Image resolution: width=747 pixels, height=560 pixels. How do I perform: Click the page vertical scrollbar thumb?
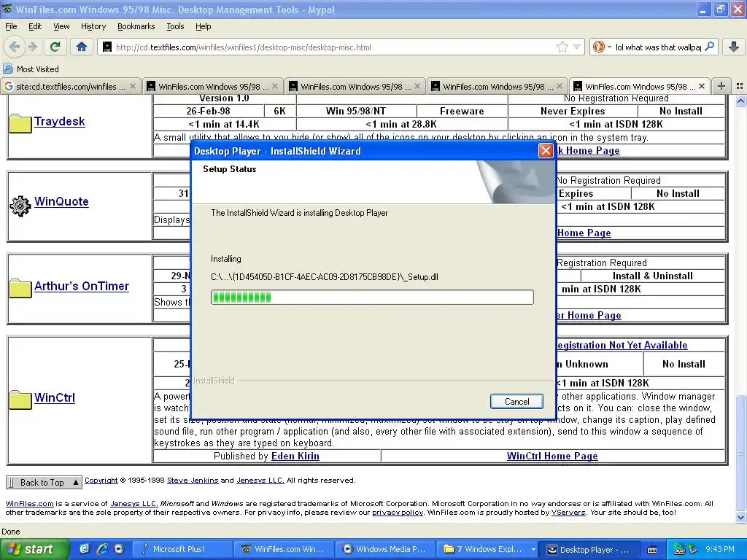click(x=740, y=454)
